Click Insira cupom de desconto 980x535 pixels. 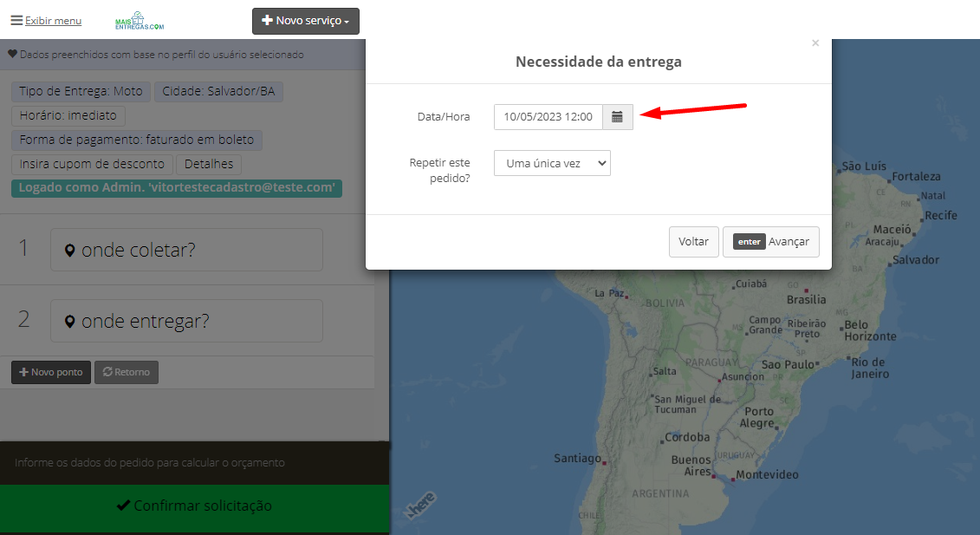click(x=92, y=164)
